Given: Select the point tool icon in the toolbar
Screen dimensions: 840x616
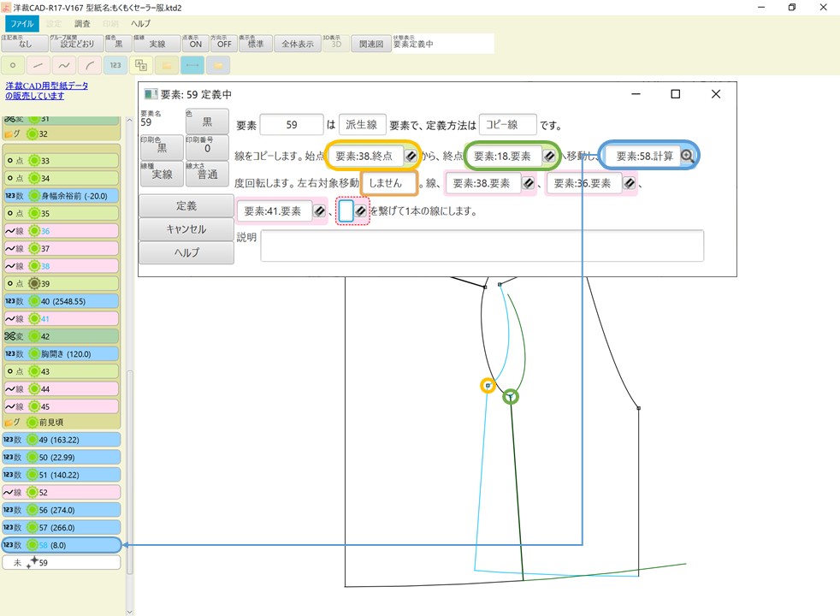Looking at the screenshot, I should click(x=12, y=65).
